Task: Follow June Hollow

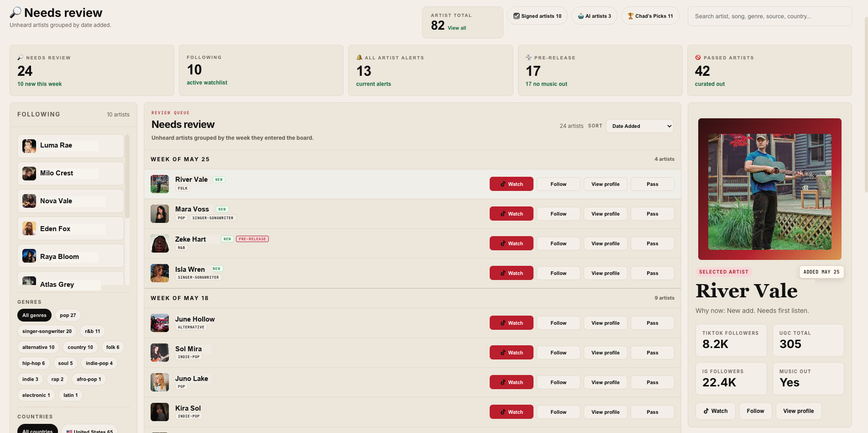Action: 559,323
